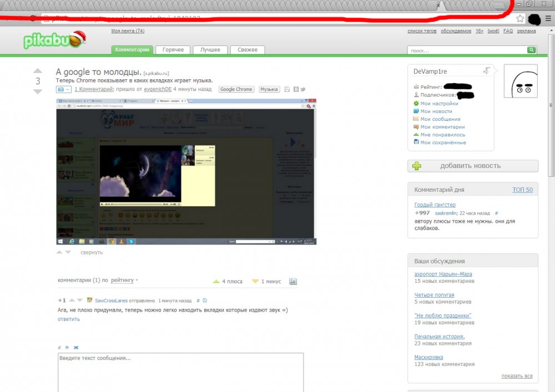Viewport: 555px width, 392px height.
Task: Bookmark the page with the star icon
Action: (x=520, y=18)
